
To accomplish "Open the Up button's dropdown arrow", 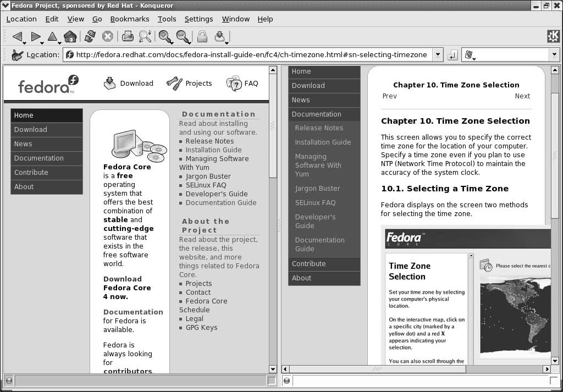I will 59,43.
